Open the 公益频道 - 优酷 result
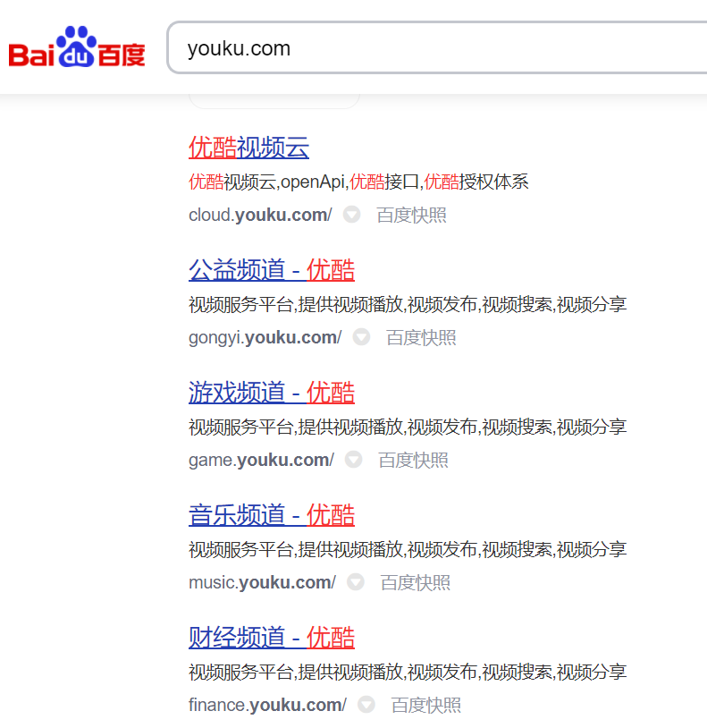This screenshot has width=707, height=728. (x=271, y=270)
